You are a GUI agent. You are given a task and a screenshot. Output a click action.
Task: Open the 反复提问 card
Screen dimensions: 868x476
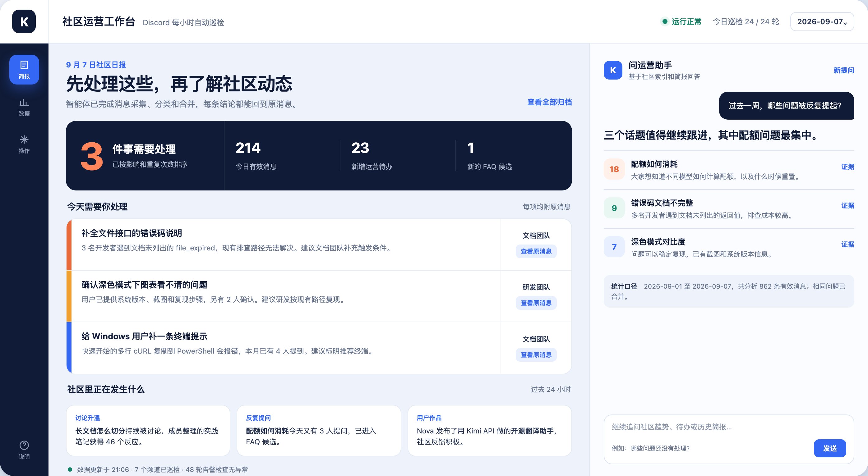point(319,431)
